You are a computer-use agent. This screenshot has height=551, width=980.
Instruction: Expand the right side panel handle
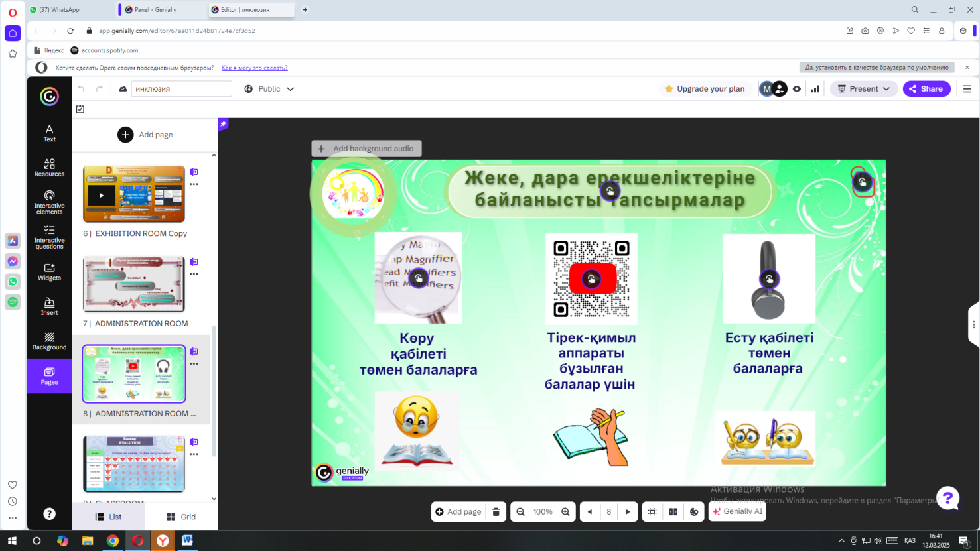973,324
